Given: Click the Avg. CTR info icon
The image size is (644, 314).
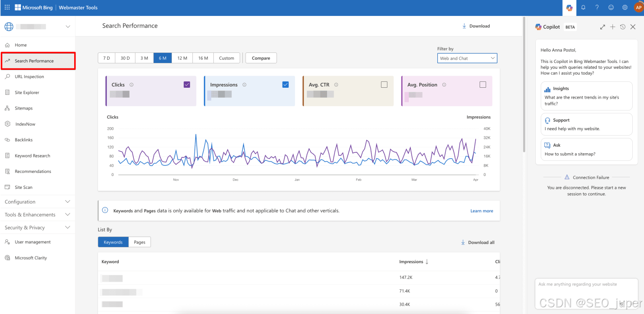Looking at the screenshot, I should coord(336,85).
